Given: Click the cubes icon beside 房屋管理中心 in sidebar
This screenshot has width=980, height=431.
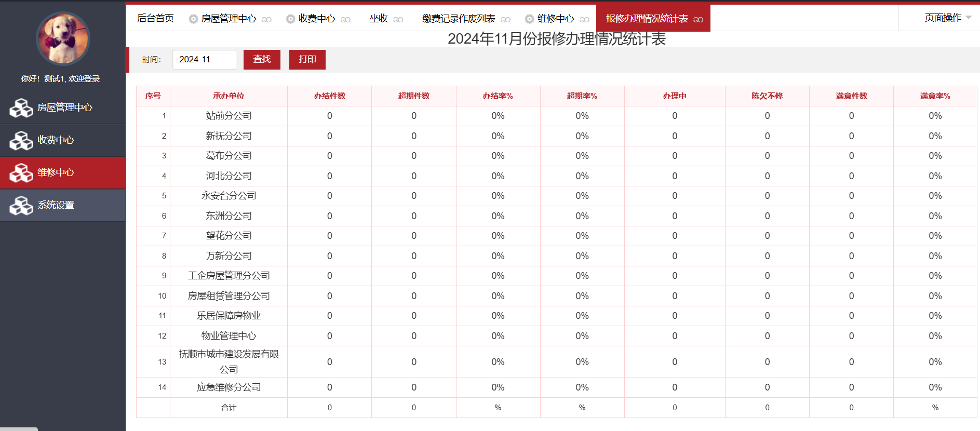Looking at the screenshot, I should pyautogui.click(x=21, y=108).
